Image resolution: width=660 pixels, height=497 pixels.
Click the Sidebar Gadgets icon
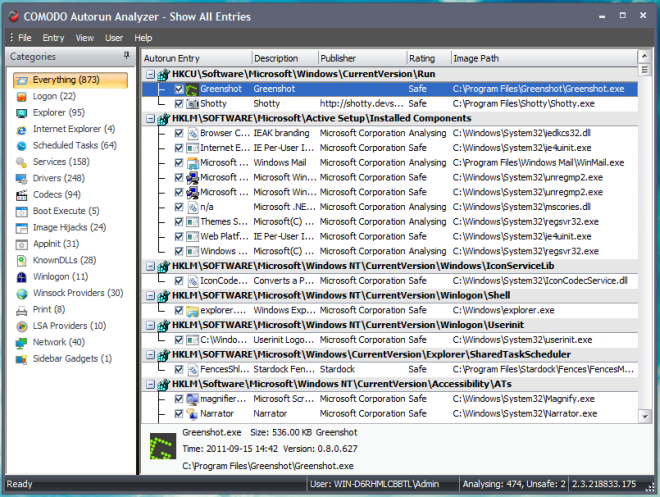(22, 359)
